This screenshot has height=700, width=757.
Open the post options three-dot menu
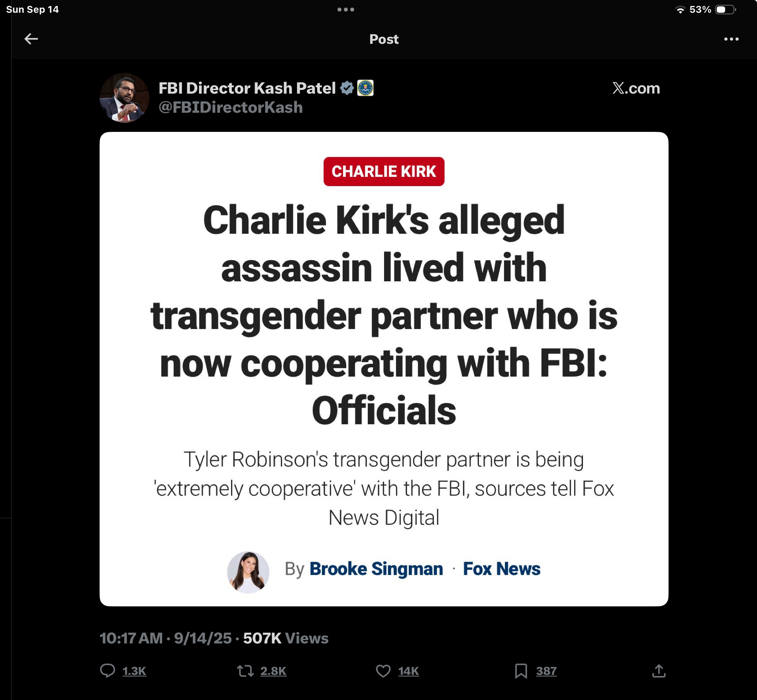pos(731,39)
